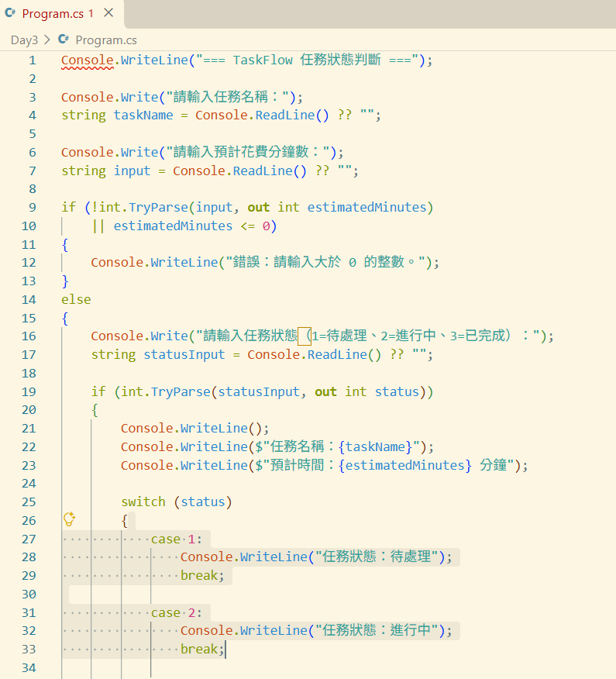Click the C# file icon in the tab

pos(10,13)
